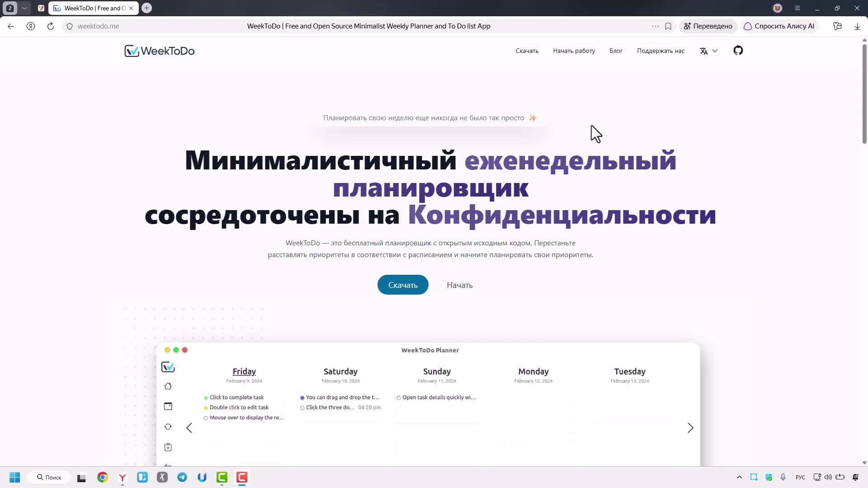The height and width of the screenshot is (488, 868).
Task: Expand the language dropdown chevron
Action: [715, 51]
